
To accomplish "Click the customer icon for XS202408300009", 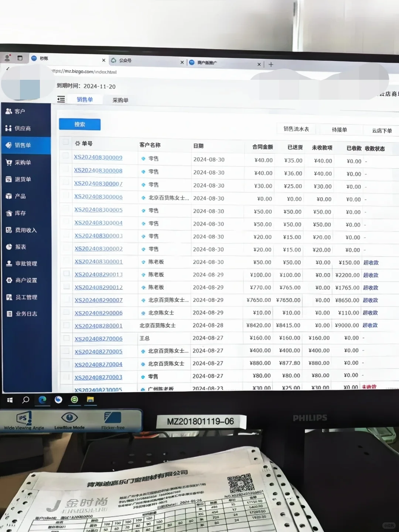I will 143,158.
